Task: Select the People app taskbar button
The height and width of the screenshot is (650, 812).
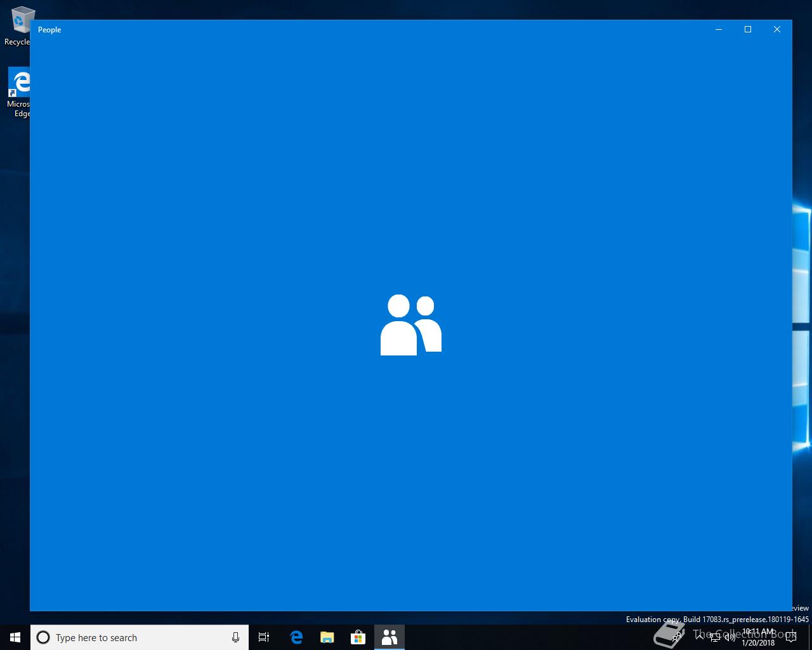Action: click(x=390, y=637)
